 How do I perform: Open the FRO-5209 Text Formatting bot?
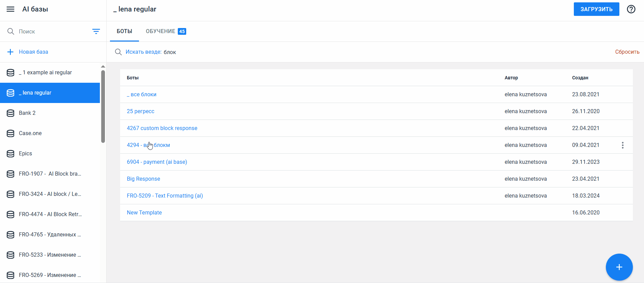165,196
